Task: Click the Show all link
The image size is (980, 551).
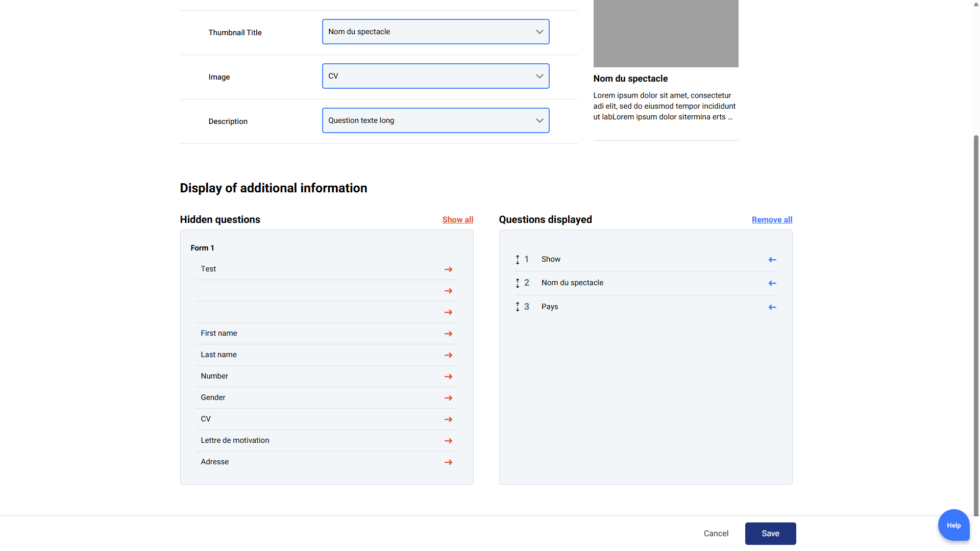Action: [x=457, y=220]
